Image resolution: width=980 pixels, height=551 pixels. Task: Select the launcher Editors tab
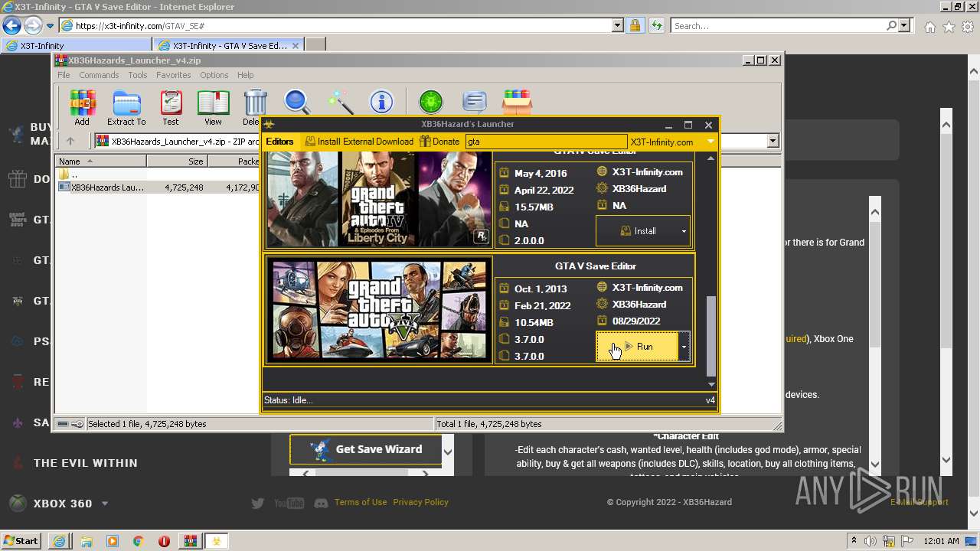279,142
